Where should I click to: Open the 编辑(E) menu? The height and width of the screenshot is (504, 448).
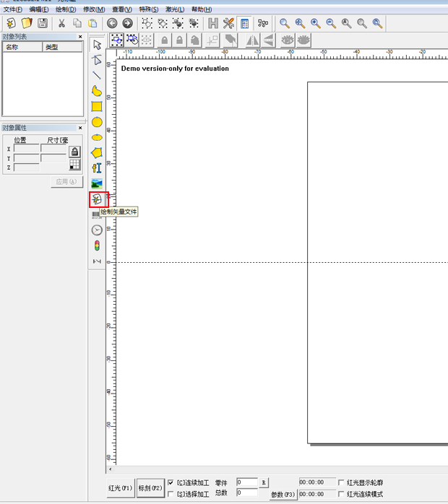click(39, 9)
